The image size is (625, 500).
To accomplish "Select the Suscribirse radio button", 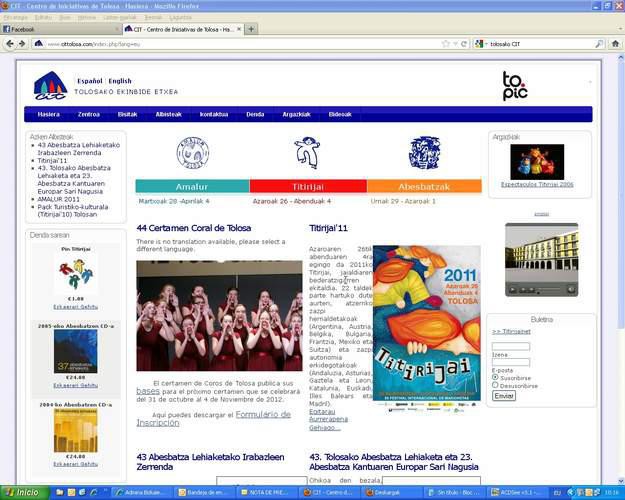I will tap(495, 377).
